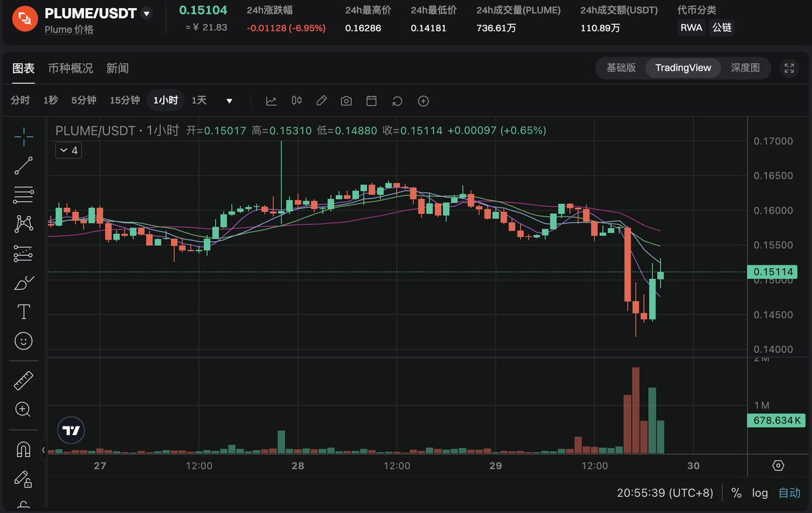The image size is (812, 513).
Task: Click the pencil drawing icon in toolbar
Action: [322, 100]
